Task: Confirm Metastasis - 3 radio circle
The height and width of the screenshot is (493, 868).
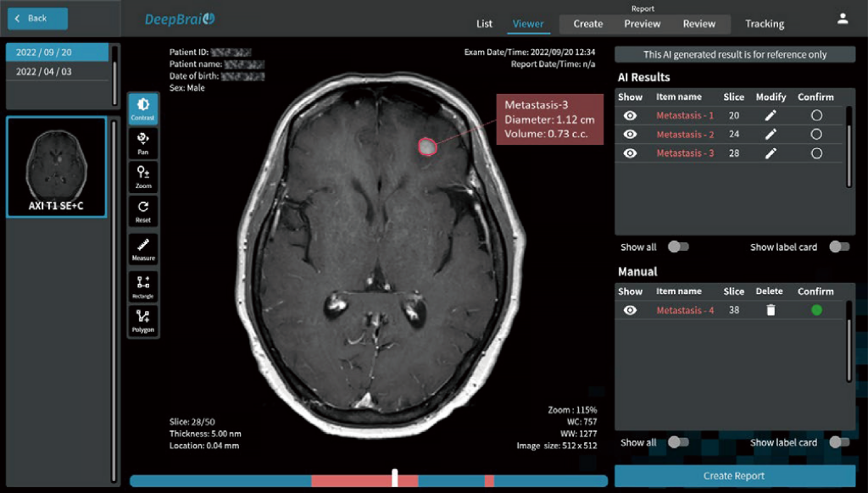Action: pos(816,153)
